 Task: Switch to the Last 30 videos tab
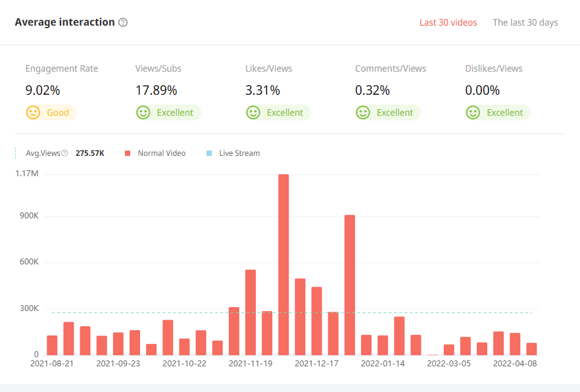[x=448, y=22]
